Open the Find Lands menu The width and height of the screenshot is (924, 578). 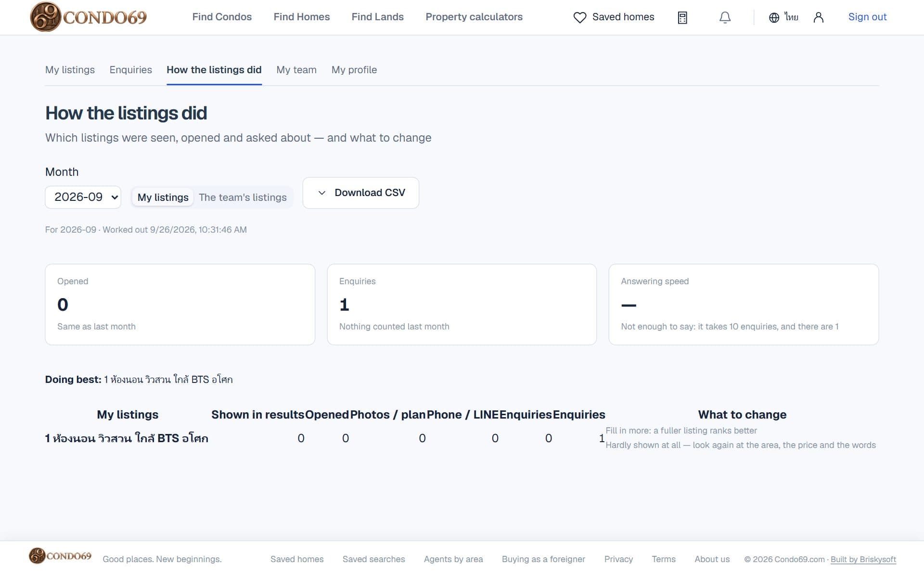click(378, 17)
